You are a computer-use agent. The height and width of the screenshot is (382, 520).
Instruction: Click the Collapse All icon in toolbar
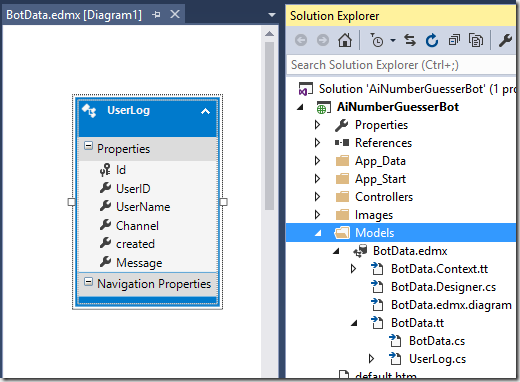click(x=454, y=40)
